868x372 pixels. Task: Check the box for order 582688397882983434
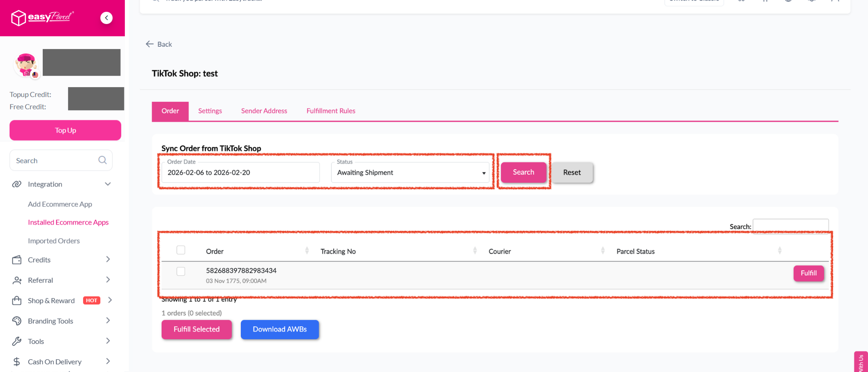point(181,271)
